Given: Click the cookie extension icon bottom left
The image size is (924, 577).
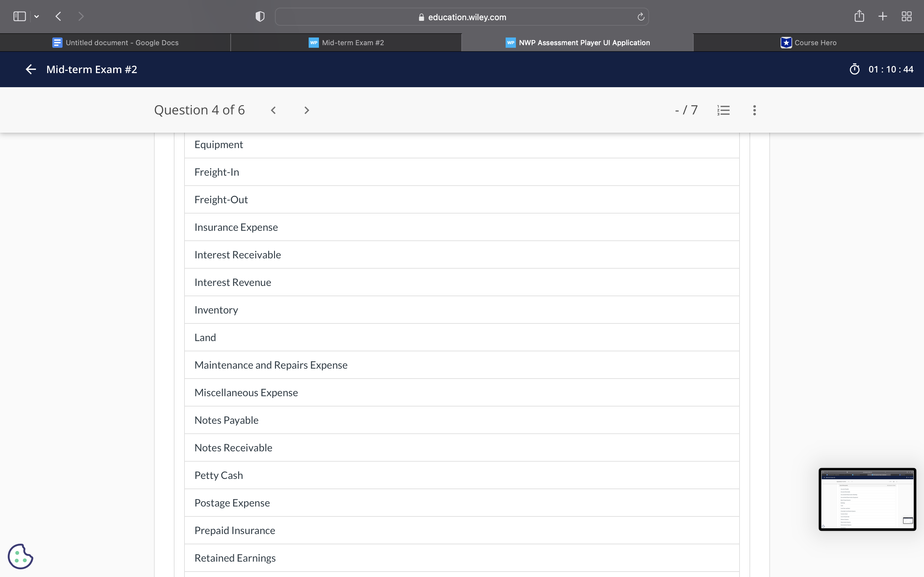Looking at the screenshot, I should click(x=21, y=556).
